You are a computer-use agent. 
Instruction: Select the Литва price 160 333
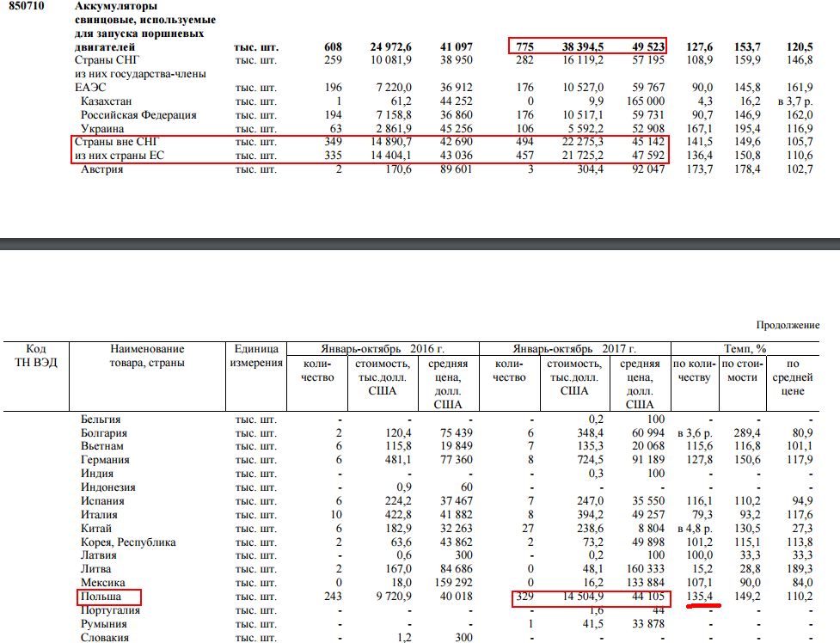[646, 569]
